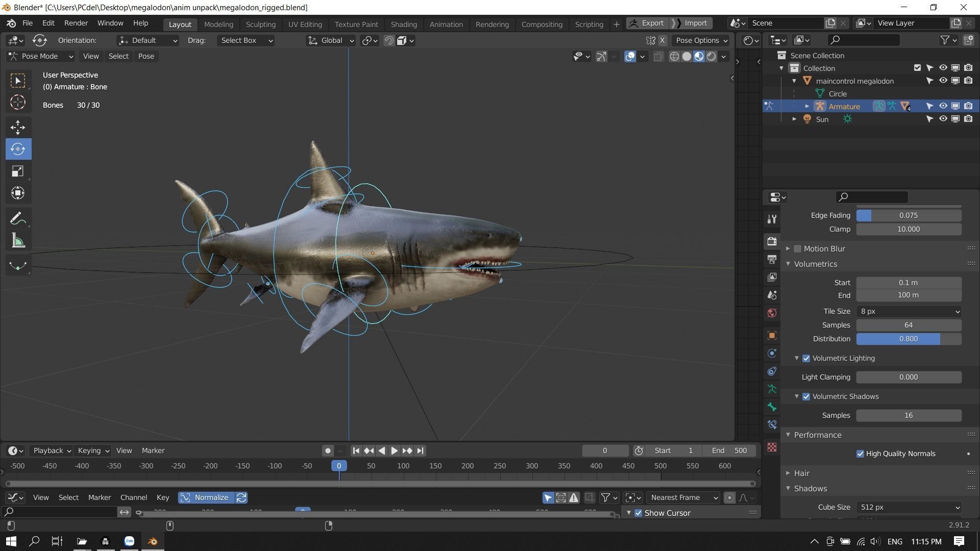Toggle X-ray display in viewport
The width and height of the screenshot is (980, 551).
pos(658,57)
